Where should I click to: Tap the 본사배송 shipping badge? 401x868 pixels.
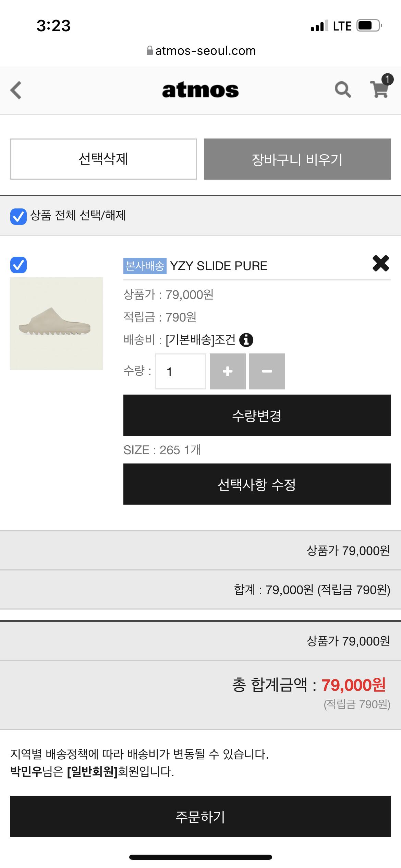coord(145,266)
